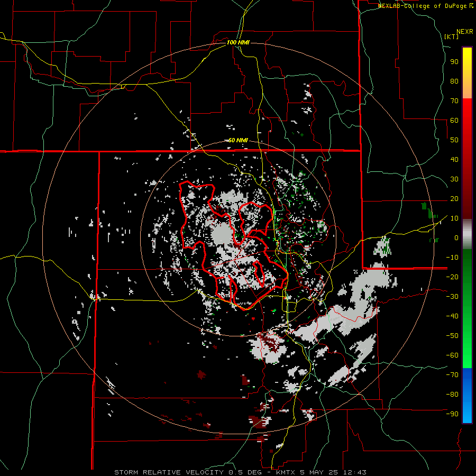Select the -70 knot scale label

tap(452, 375)
